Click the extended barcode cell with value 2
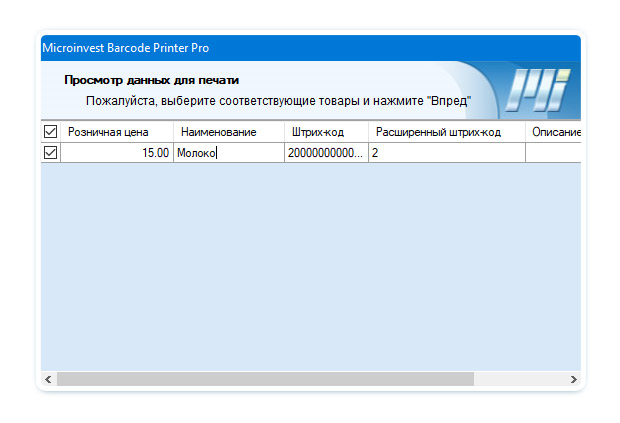 point(446,153)
